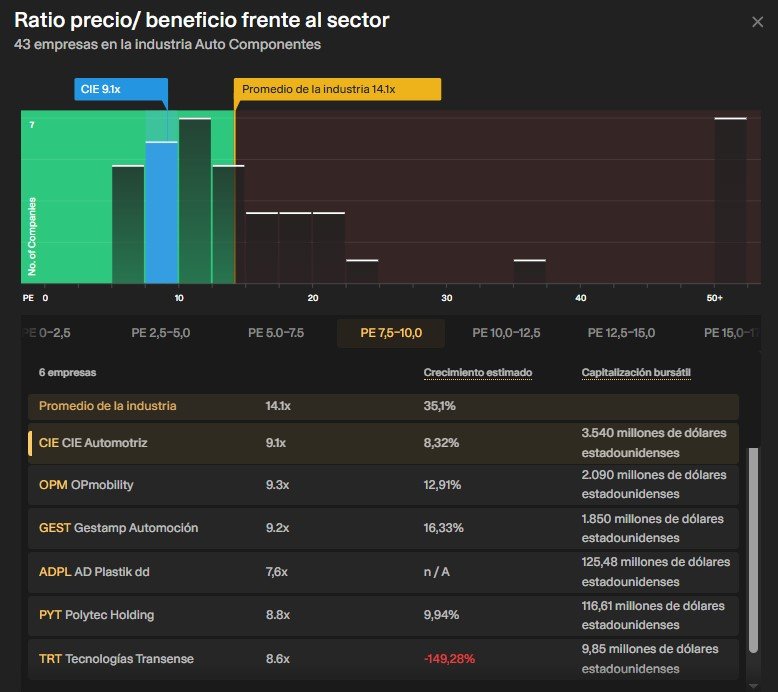The height and width of the screenshot is (692, 778).
Task: Select the PE 7,5–10,0 tab
Action: point(391,333)
